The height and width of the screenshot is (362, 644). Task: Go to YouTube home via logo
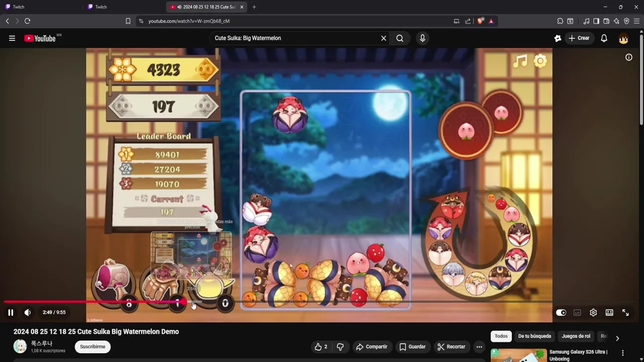click(x=40, y=38)
